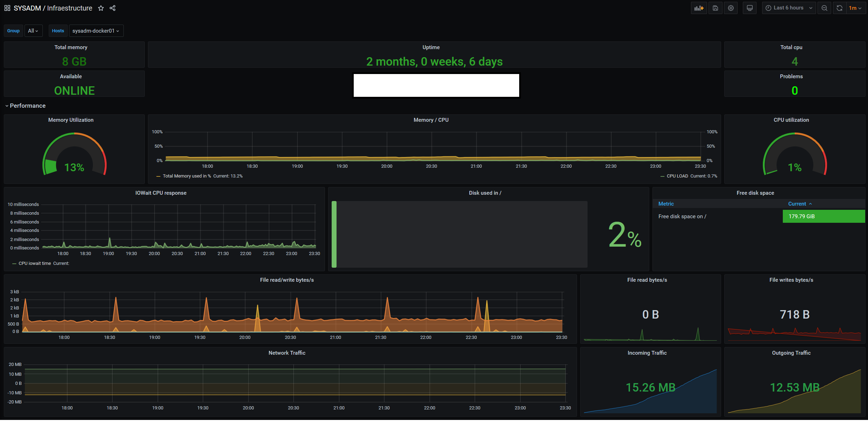Click the dashboards grid icon
Viewport: 868px width, 421px height.
click(x=7, y=8)
